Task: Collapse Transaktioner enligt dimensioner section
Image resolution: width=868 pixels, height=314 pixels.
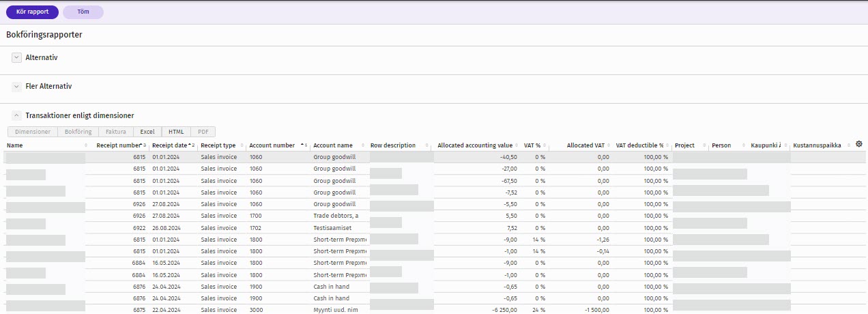Action: point(17,116)
